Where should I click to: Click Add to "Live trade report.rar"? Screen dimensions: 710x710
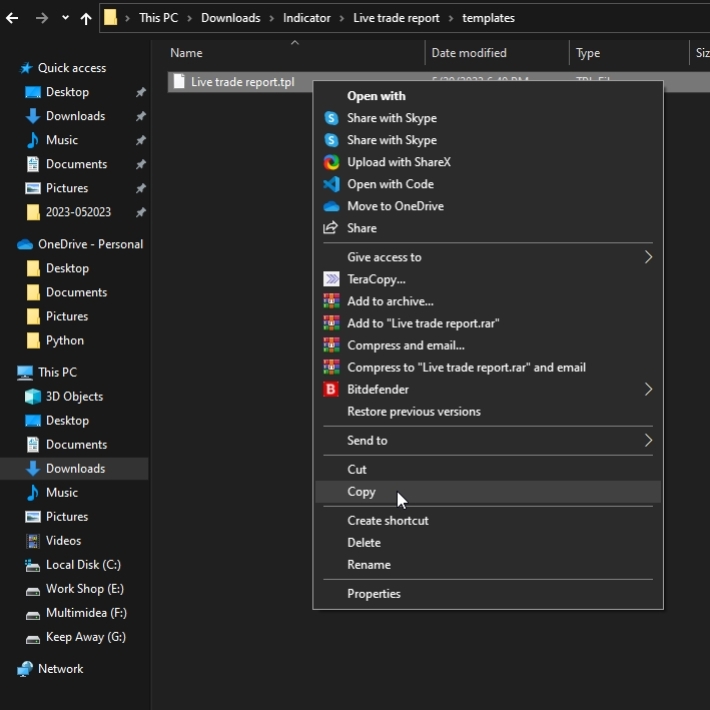click(488, 323)
